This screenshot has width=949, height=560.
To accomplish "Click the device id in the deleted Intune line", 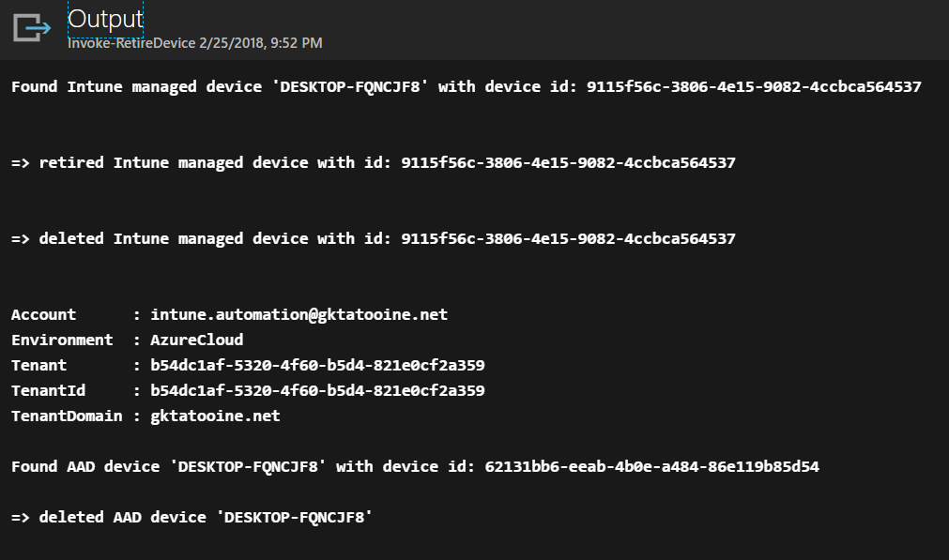I will click(x=568, y=239).
